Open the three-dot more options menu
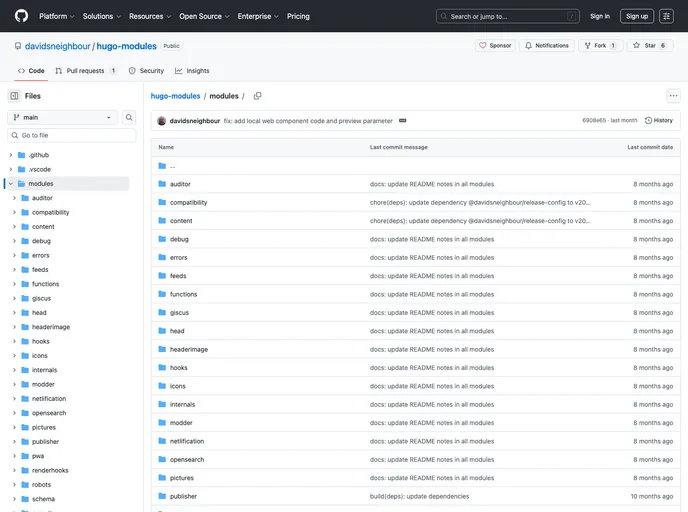Screen dimensions: 688x512 pos(674,96)
